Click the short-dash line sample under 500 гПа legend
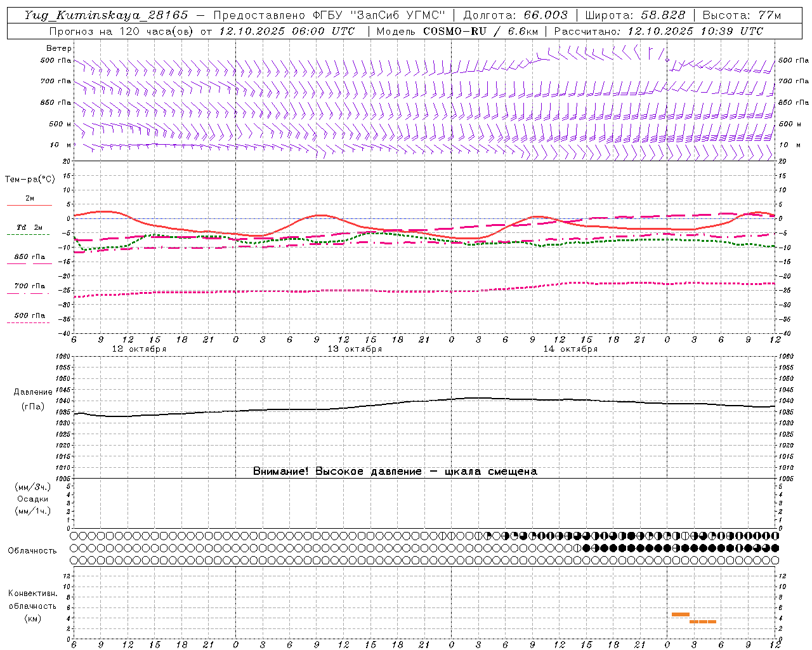The height and width of the screenshot is (650, 812). [28, 322]
